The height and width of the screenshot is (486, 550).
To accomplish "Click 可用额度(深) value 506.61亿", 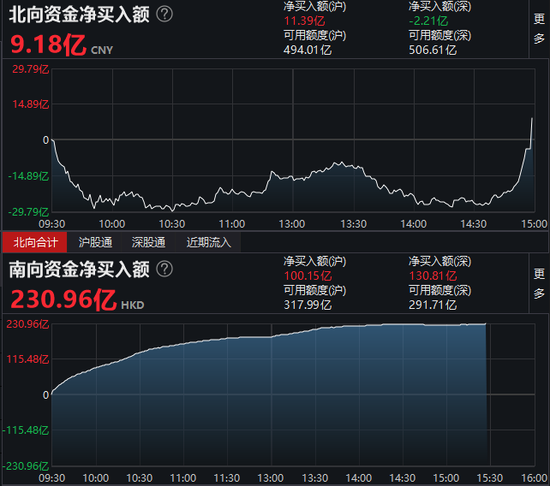I will click(x=432, y=50).
